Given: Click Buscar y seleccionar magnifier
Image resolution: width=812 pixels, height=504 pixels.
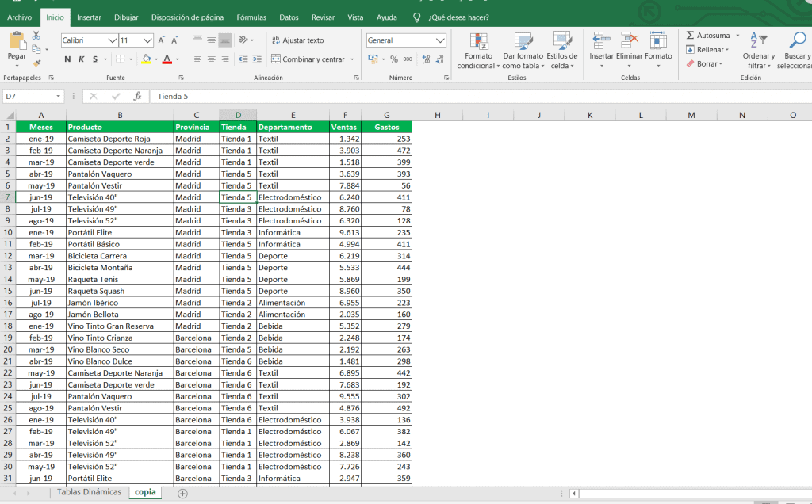Looking at the screenshot, I should (x=798, y=41).
